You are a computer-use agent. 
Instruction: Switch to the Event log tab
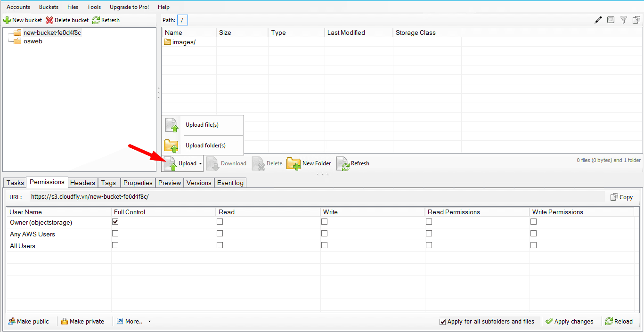pyautogui.click(x=230, y=183)
